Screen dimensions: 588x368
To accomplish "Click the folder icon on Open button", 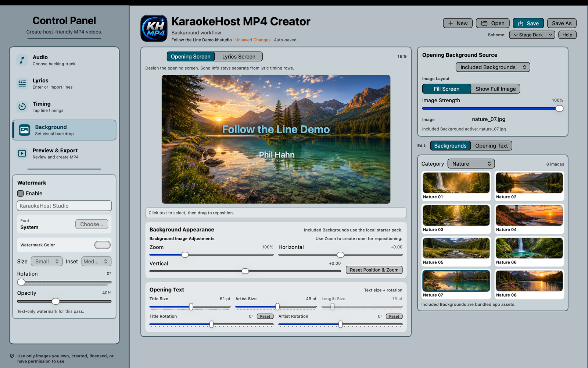I will (x=484, y=23).
